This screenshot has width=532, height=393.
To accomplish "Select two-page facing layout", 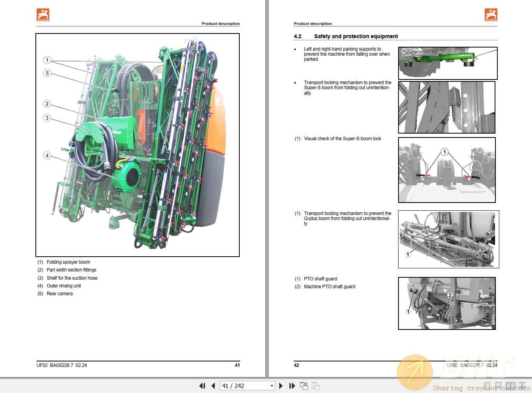I will pos(510,386).
